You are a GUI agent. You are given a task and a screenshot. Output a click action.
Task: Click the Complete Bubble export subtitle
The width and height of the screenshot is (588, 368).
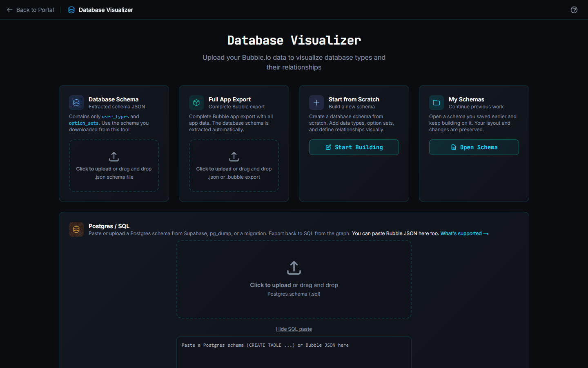pos(237,107)
